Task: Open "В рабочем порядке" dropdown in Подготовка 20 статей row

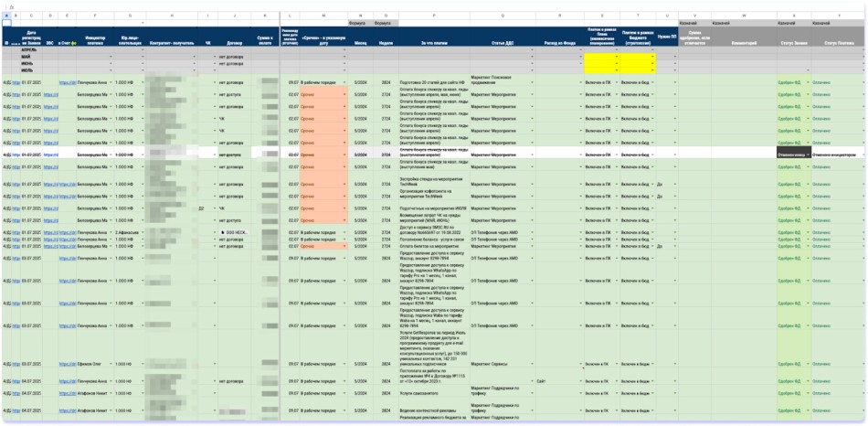Action: [344, 81]
